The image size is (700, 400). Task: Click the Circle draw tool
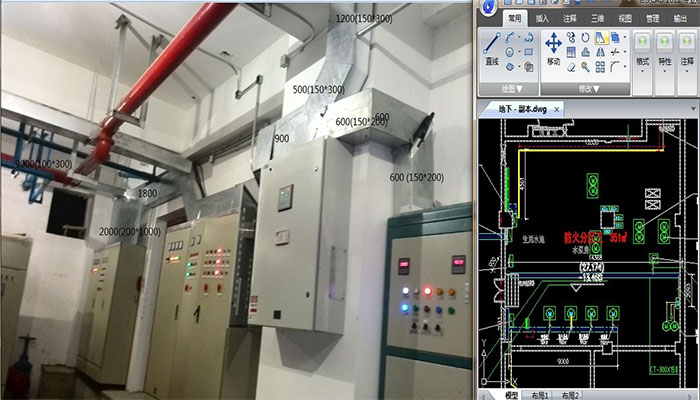[x=511, y=52]
